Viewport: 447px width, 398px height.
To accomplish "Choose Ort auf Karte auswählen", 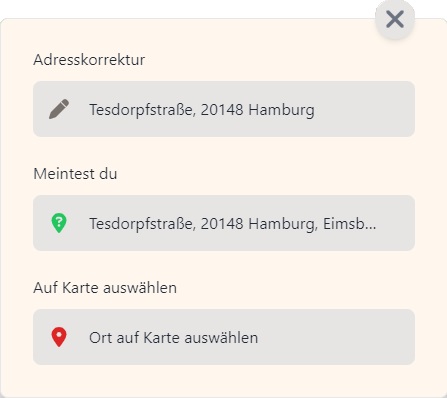I will pos(224,337).
